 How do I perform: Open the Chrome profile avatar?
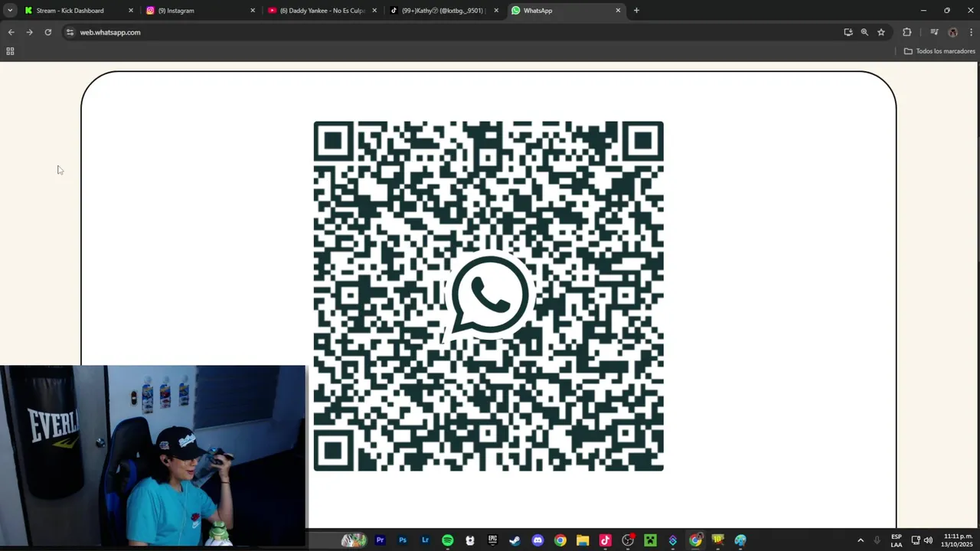[x=952, y=32]
